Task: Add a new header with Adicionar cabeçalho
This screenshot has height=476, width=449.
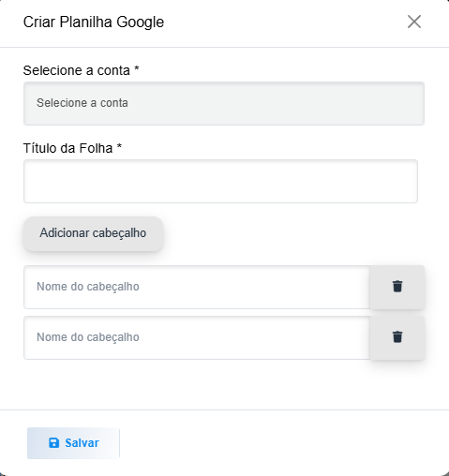Action: click(93, 233)
